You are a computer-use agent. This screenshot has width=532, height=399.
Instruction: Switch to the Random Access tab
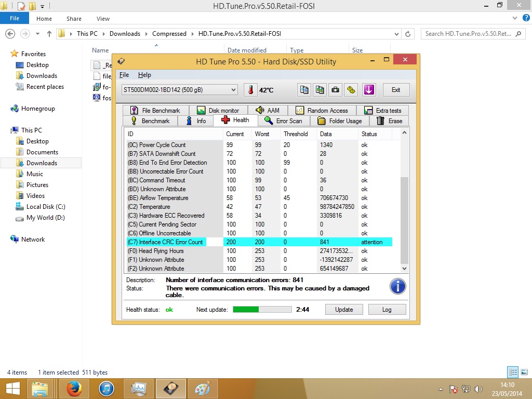point(322,110)
